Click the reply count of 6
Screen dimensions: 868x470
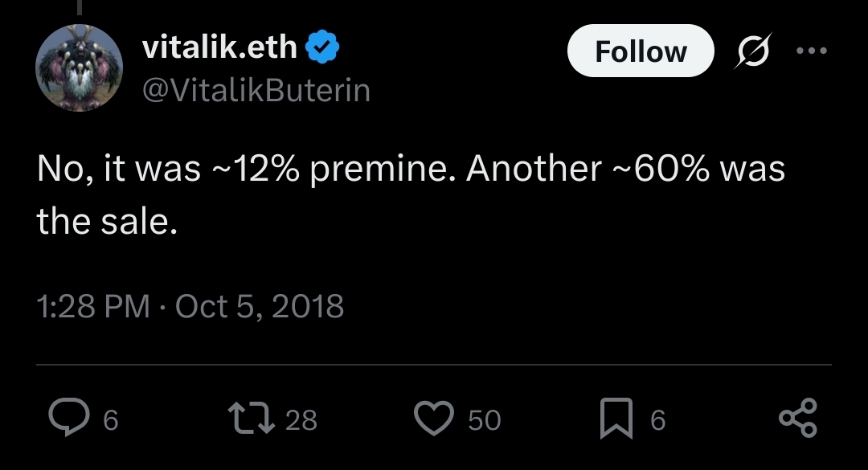coord(111,420)
